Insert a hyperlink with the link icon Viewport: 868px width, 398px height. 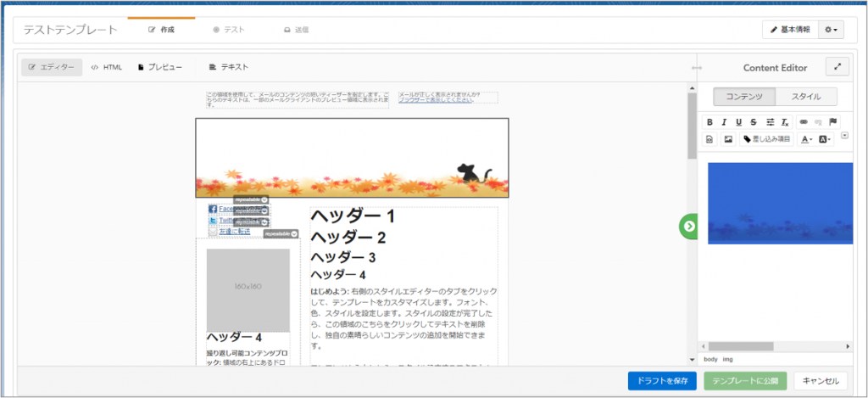click(804, 122)
